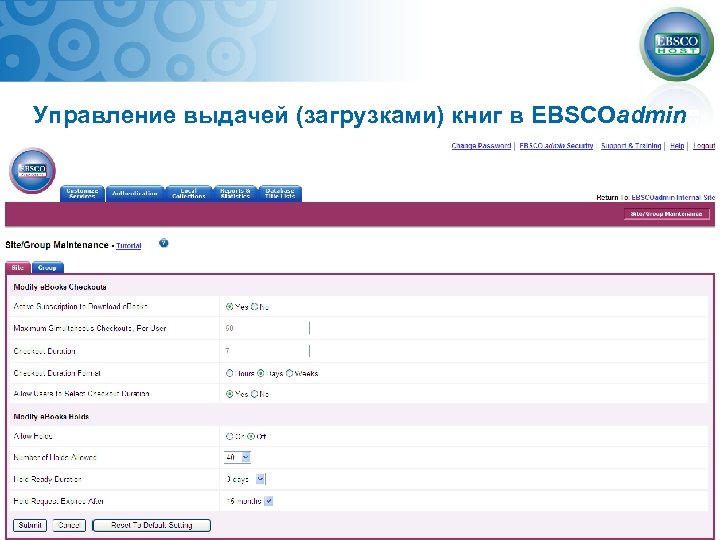
Task: Choose Days as Checkout Duration Format
Action: coord(260,373)
